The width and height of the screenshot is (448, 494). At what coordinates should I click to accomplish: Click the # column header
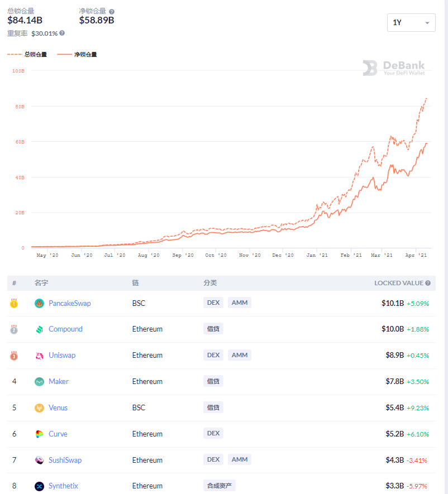(x=14, y=283)
